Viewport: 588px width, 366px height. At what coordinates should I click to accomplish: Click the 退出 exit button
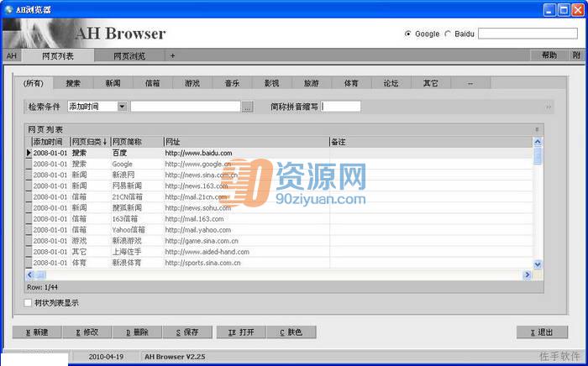pos(543,332)
